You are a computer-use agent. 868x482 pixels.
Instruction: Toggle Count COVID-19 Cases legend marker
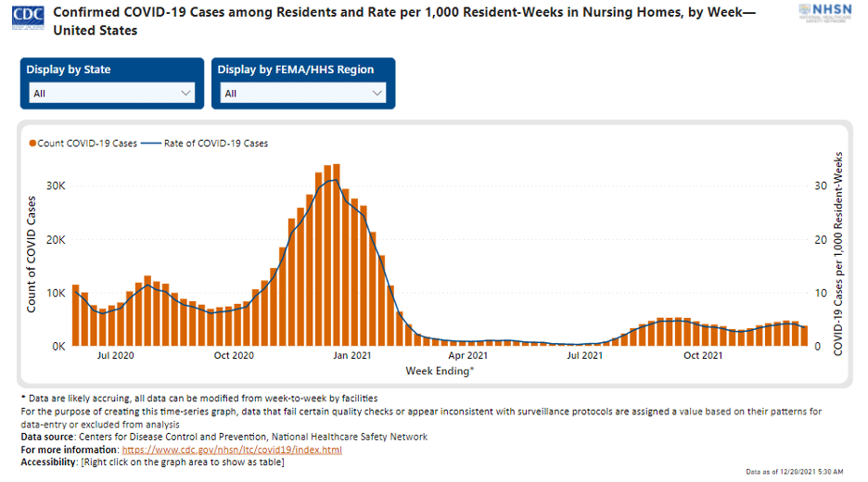pyautogui.click(x=32, y=144)
